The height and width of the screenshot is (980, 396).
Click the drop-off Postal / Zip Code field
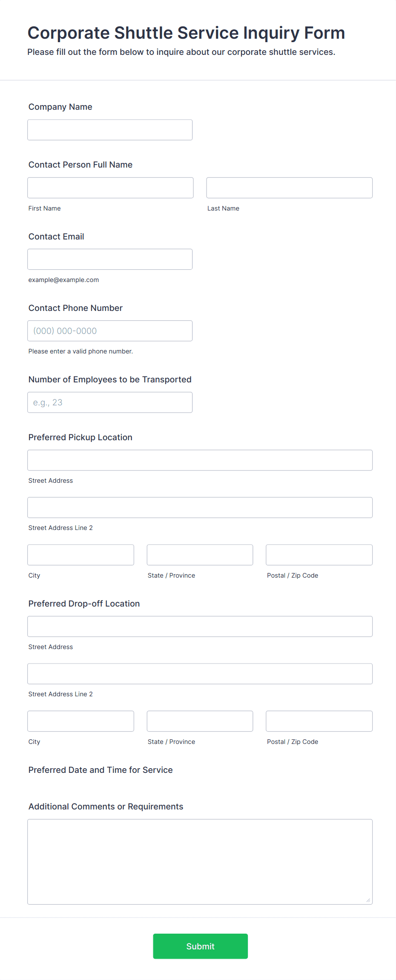[319, 721]
